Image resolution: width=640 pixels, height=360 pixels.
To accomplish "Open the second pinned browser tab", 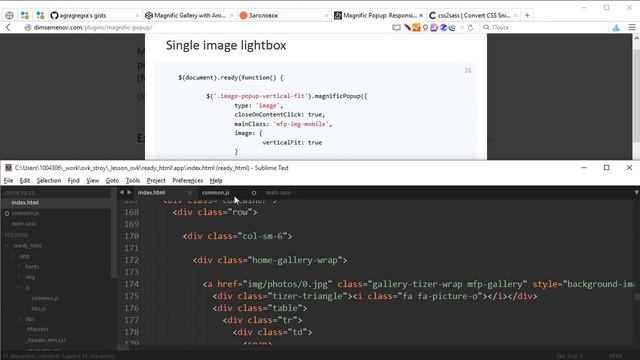I will tap(25, 16).
